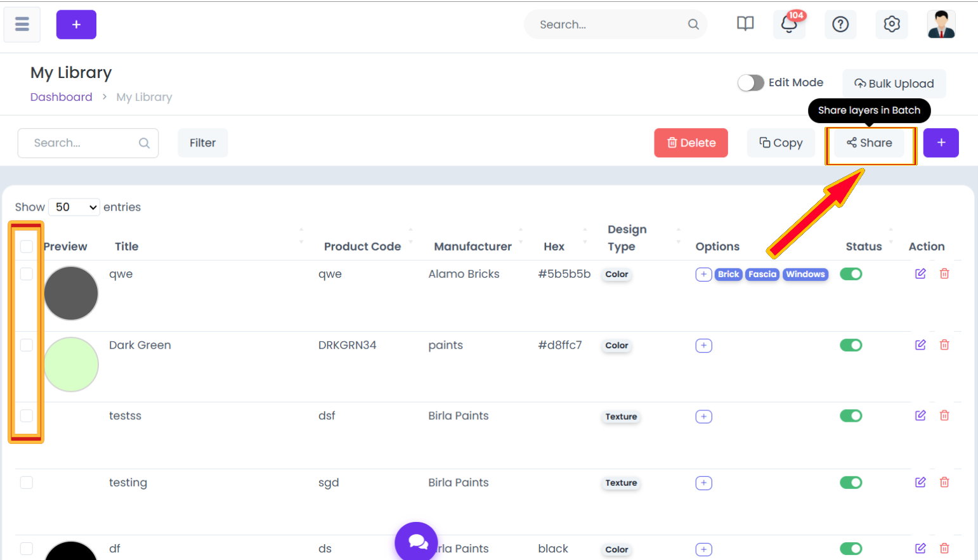
Task: Click the light green Dark Green preview
Action: point(71,364)
